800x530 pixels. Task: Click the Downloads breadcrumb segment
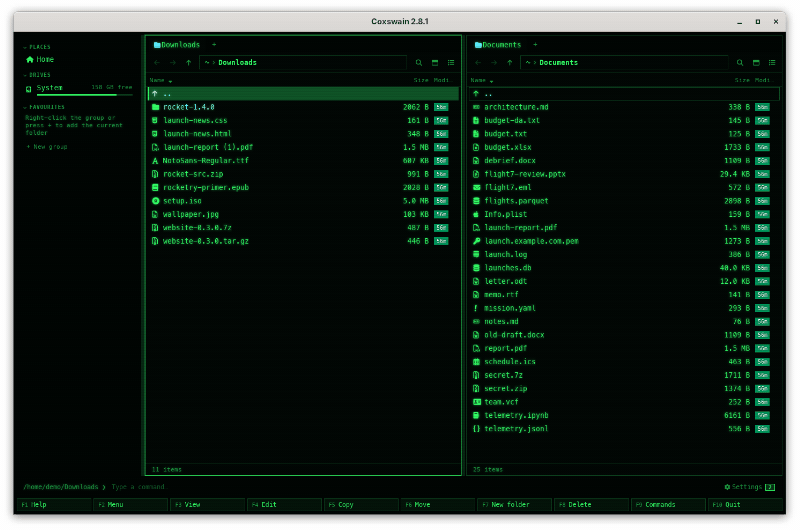[x=237, y=63]
